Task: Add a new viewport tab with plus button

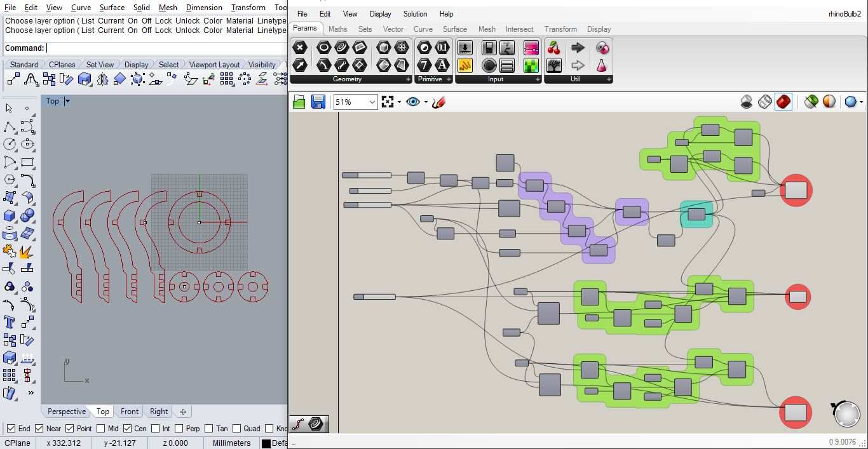Action: click(183, 412)
